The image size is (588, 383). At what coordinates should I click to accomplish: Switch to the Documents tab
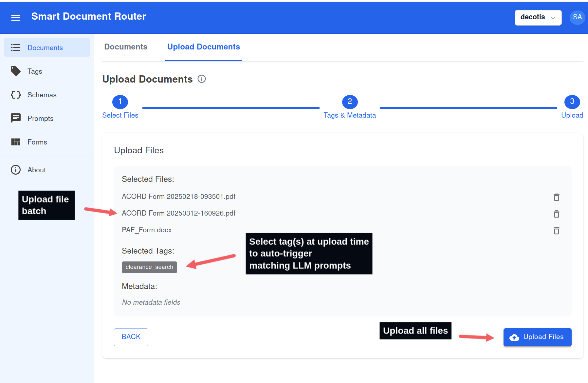126,47
